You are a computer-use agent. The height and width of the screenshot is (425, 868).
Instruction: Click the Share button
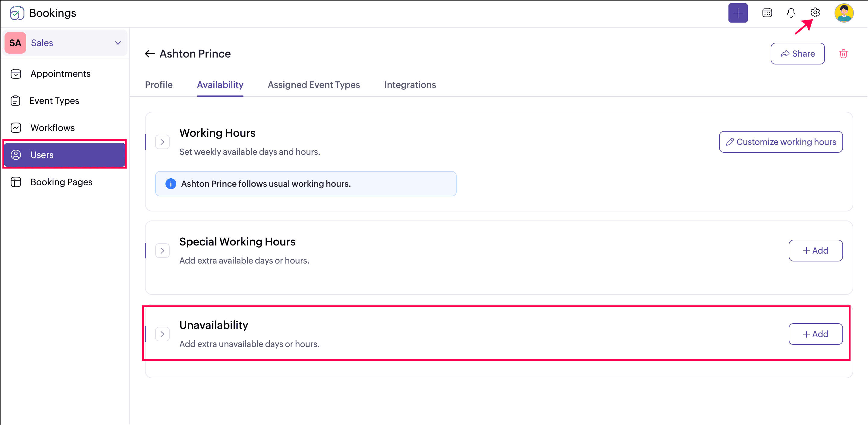tap(797, 54)
